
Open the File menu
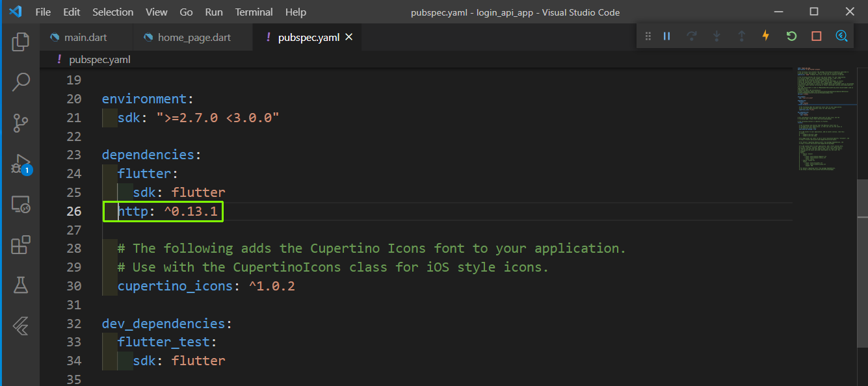[x=43, y=12]
